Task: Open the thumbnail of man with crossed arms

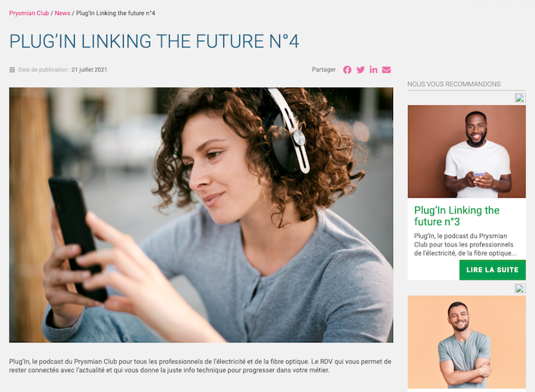Action: [x=466, y=342]
